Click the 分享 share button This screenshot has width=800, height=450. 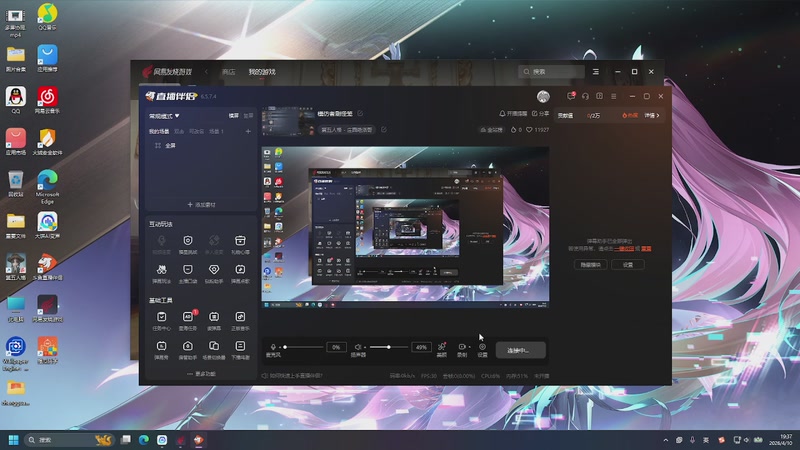pyautogui.click(x=540, y=113)
